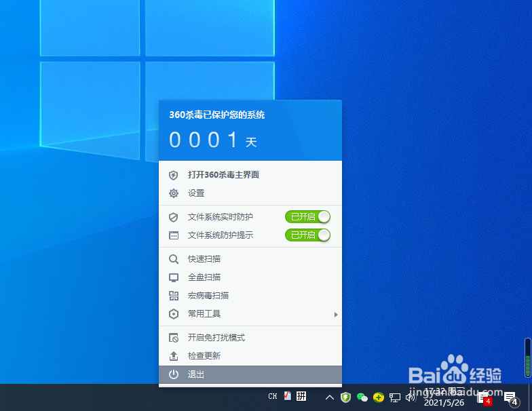Screen dimensions: 532x411
Task: Open notification center icon with badge 4
Action: (x=510, y=398)
